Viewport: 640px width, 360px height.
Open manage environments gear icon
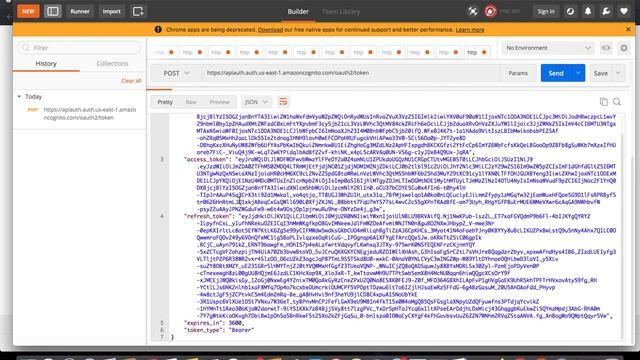coord(624,48)
